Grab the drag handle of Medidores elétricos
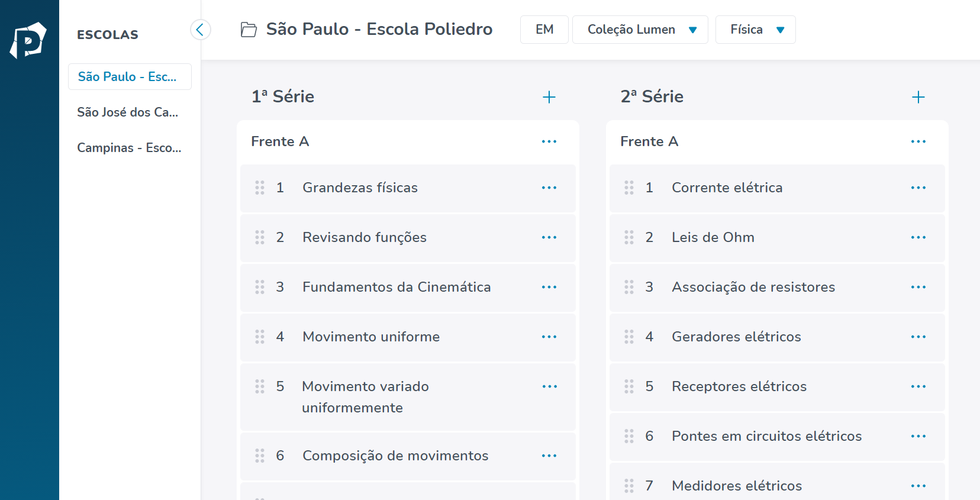Screen dimensions: 980x500 (629, 486)
